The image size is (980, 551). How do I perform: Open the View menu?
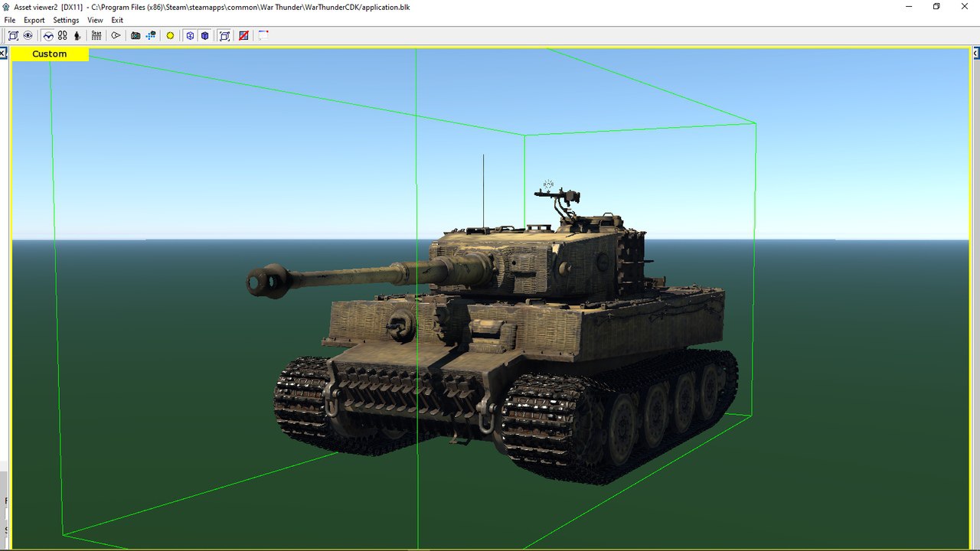tap(95, 21)
